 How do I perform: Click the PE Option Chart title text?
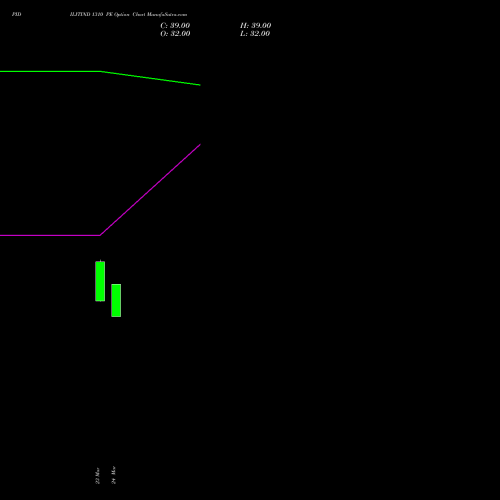tap(128, 14)
